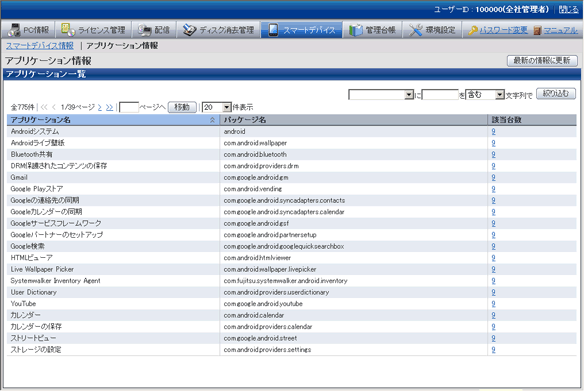
Task: Click package name com.google.android.youtube
Action: click(263, 303)
